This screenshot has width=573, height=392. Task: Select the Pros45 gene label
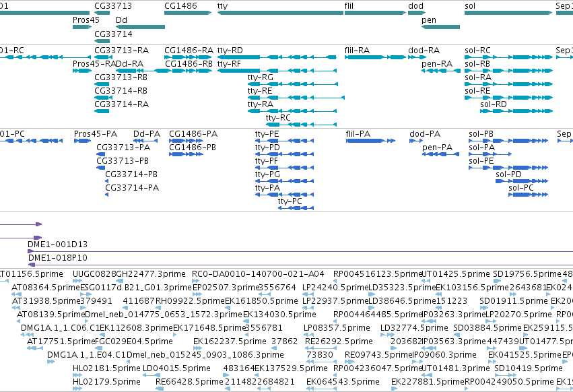click(86, 20)
